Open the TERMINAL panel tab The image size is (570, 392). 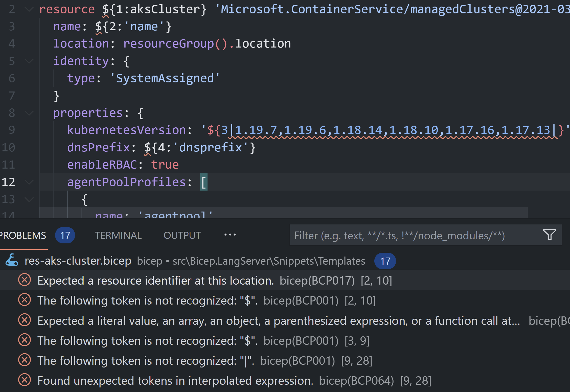point(118,236)
